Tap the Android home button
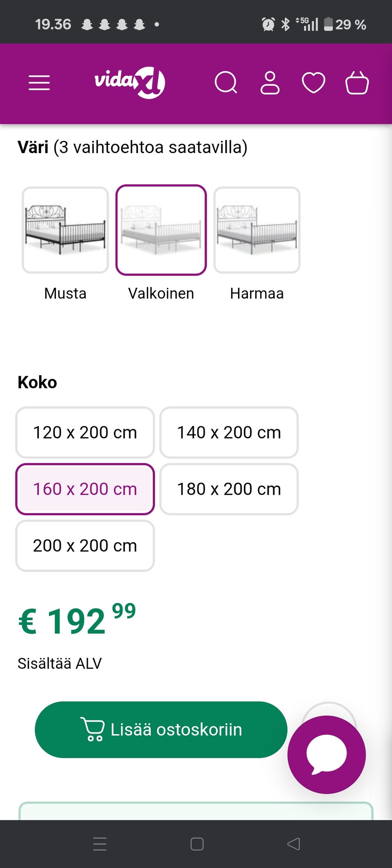This screenshot has width=392, height=868. tap(197, 844)
